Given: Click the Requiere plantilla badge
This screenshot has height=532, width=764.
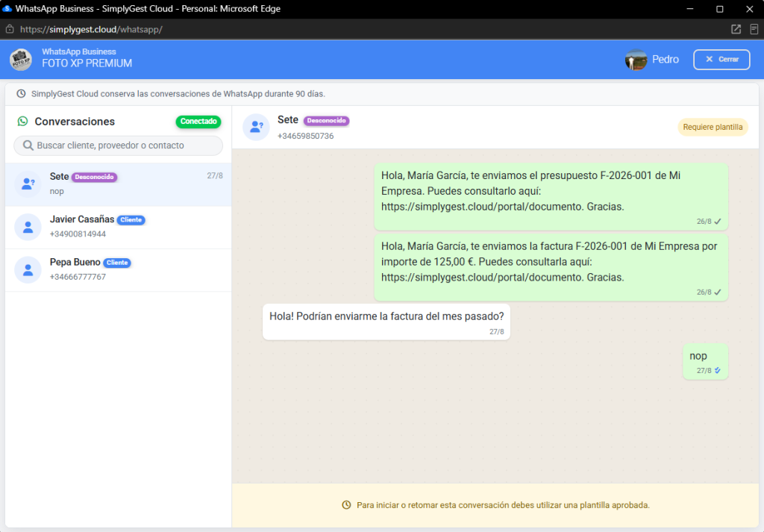Looking at the screenshot, I should (713, 127).
